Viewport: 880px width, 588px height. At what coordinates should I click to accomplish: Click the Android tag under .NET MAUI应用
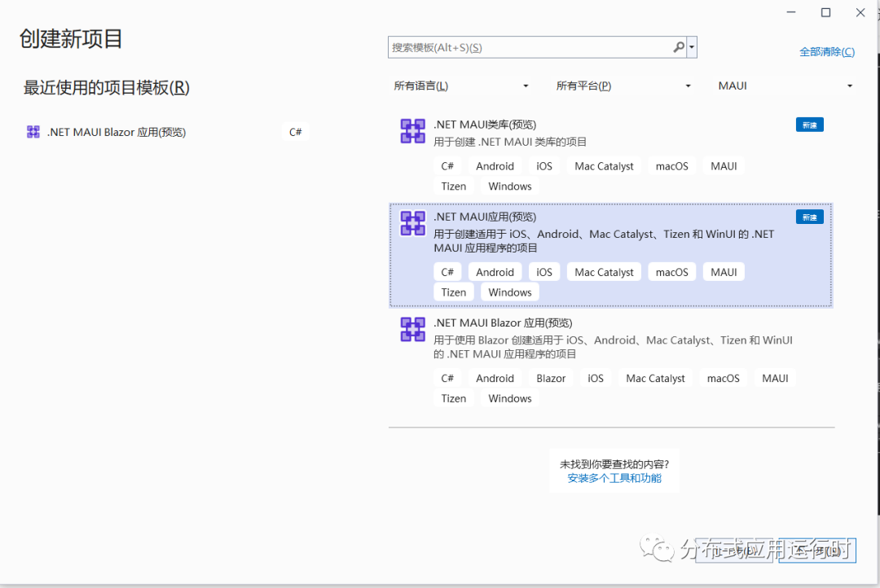tap(495, 272)
